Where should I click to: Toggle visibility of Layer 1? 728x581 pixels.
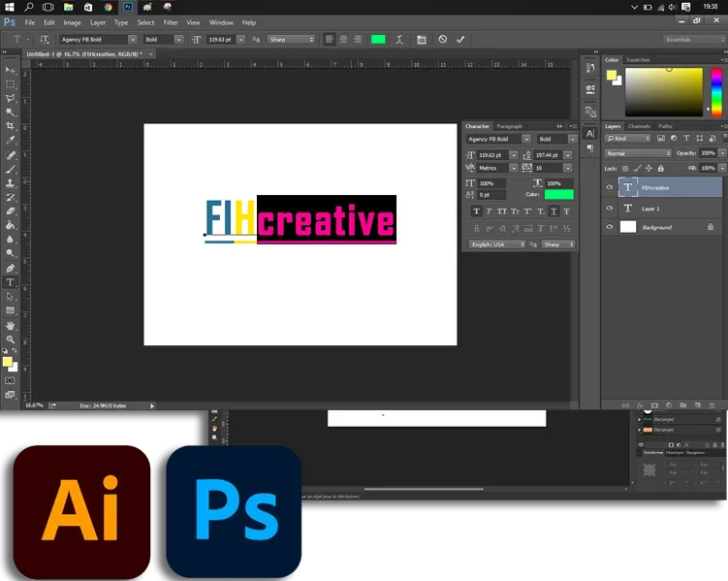pyautogui.click(x=610, y=208)
